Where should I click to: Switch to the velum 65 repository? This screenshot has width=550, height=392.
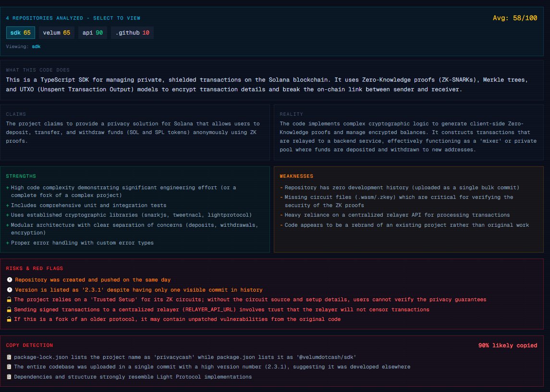coord(57,33)
